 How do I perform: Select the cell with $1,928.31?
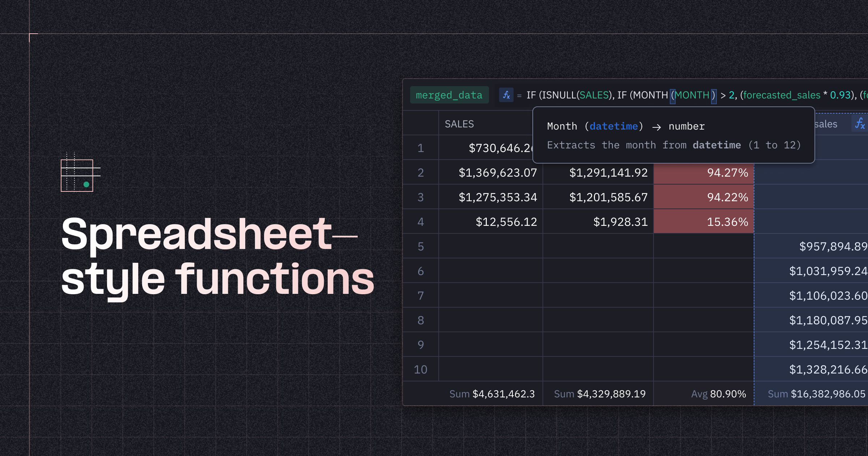click(x=620, y=222)
